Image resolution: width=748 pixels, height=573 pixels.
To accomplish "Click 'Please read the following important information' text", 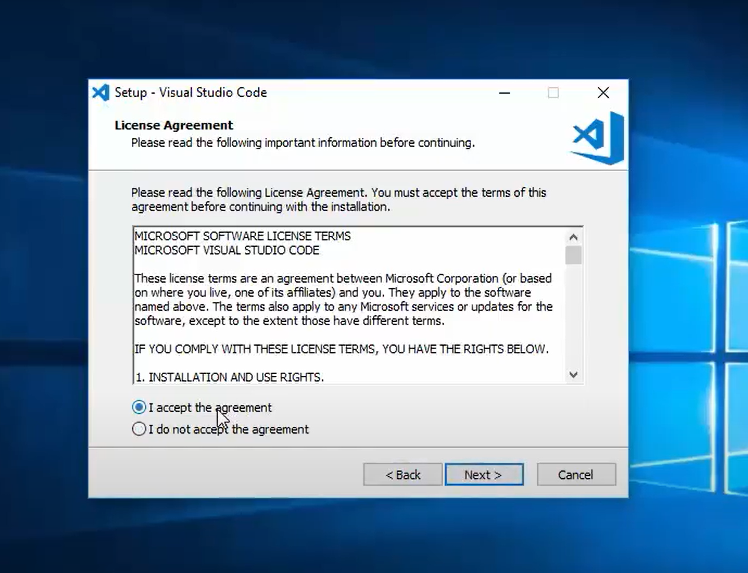I will point(303,143).
